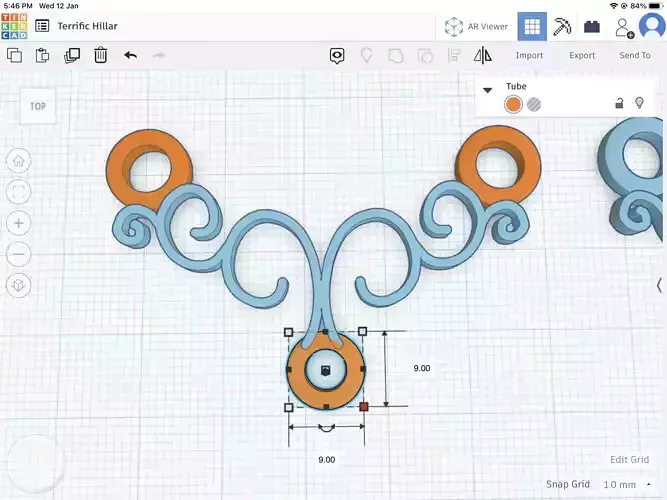
Task: Open the user profile avatar
Action: pyautogui.click(x=652, y=26)
